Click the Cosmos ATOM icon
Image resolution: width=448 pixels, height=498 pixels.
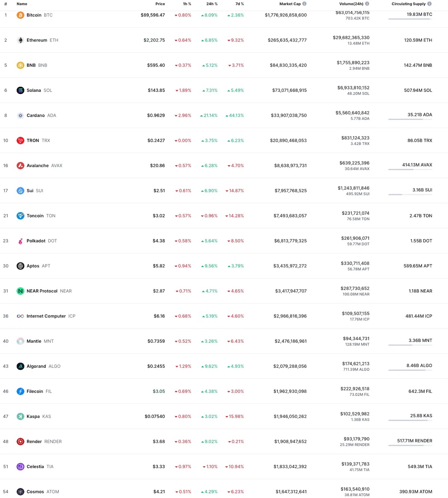[21, 492]
